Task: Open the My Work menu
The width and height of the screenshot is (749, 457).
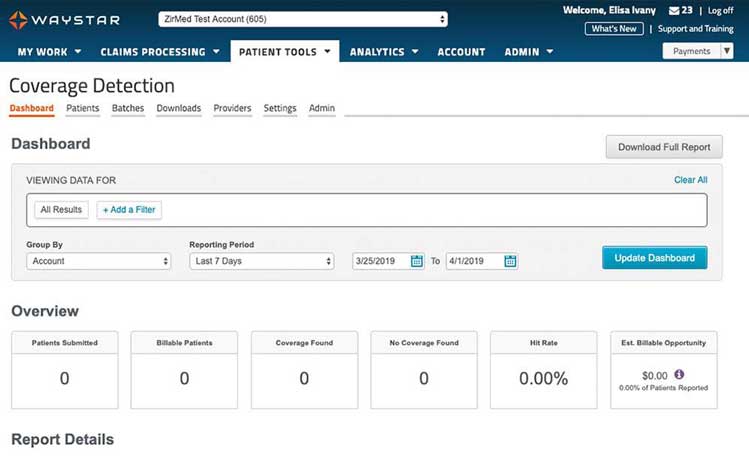Action: click(x=48, y=52)
